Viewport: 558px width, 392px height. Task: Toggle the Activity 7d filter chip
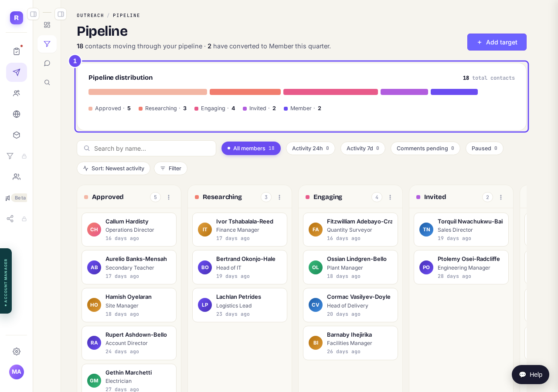tap(363, 149)
